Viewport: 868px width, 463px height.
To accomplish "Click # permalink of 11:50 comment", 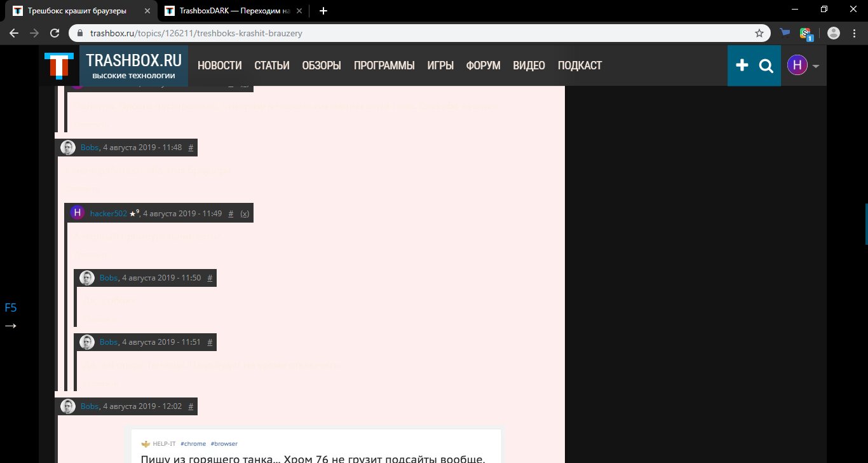I will click(210, 278).
